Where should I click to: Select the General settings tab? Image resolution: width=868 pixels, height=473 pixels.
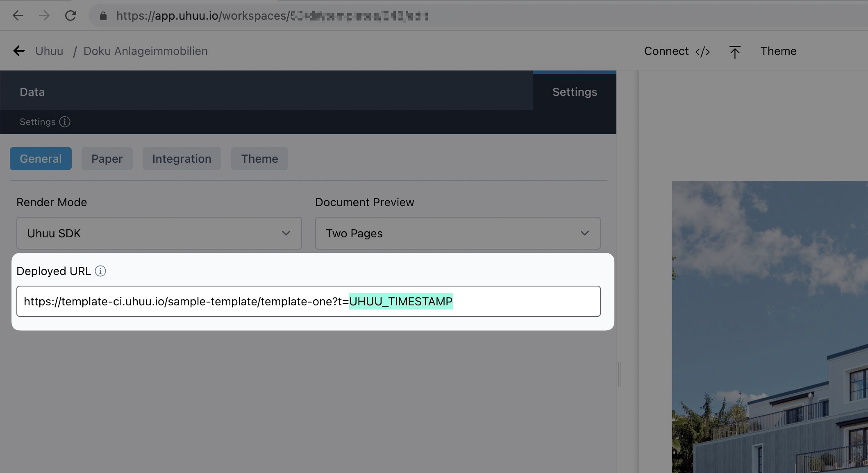click(x=41, y=159)
